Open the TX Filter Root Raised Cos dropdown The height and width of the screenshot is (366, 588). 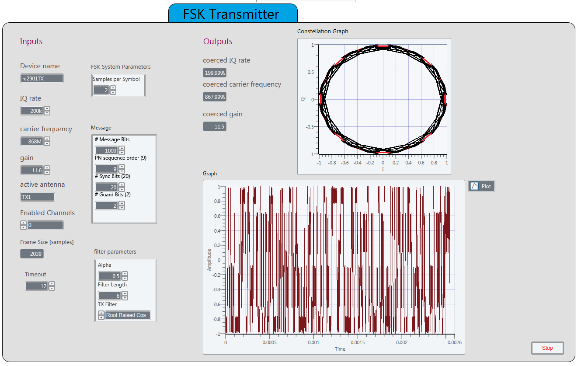click(x=128, y=315)
